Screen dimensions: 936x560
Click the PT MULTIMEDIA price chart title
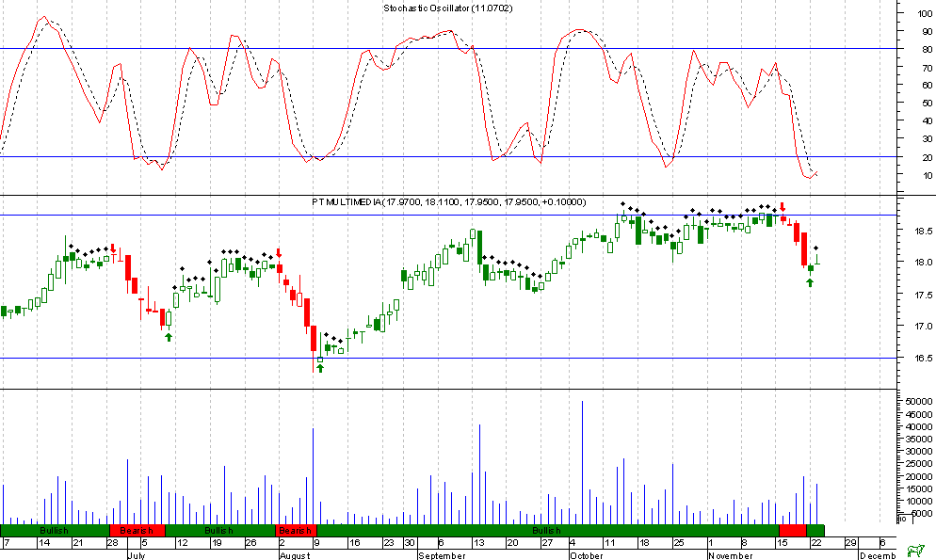(449, 202)
